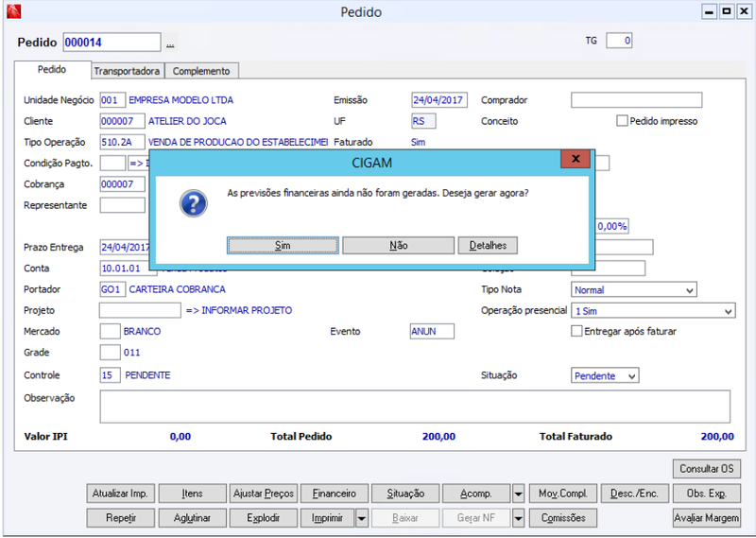Click the Desc./Enc. button

coord(634,494)
